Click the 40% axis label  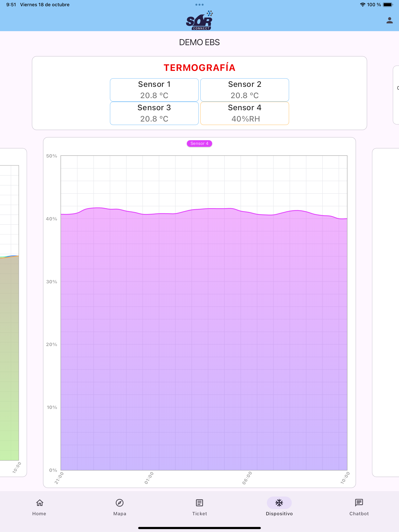pyautogui.click(x=51, y=219)
